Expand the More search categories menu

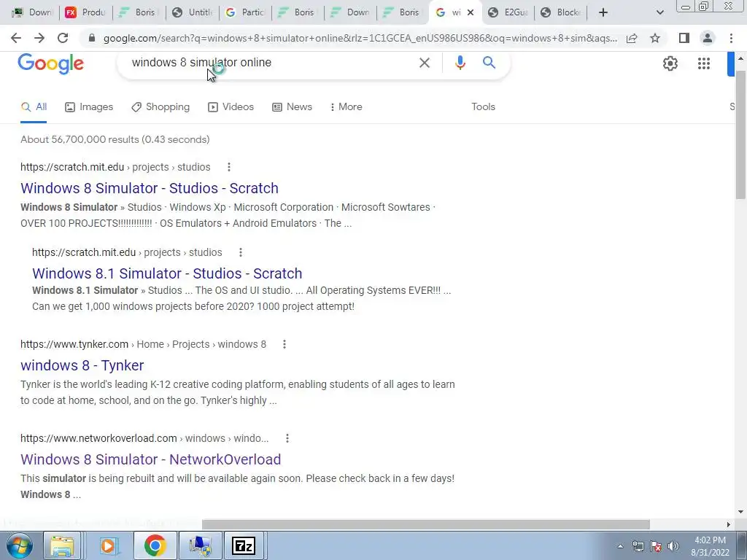(346, 106)
